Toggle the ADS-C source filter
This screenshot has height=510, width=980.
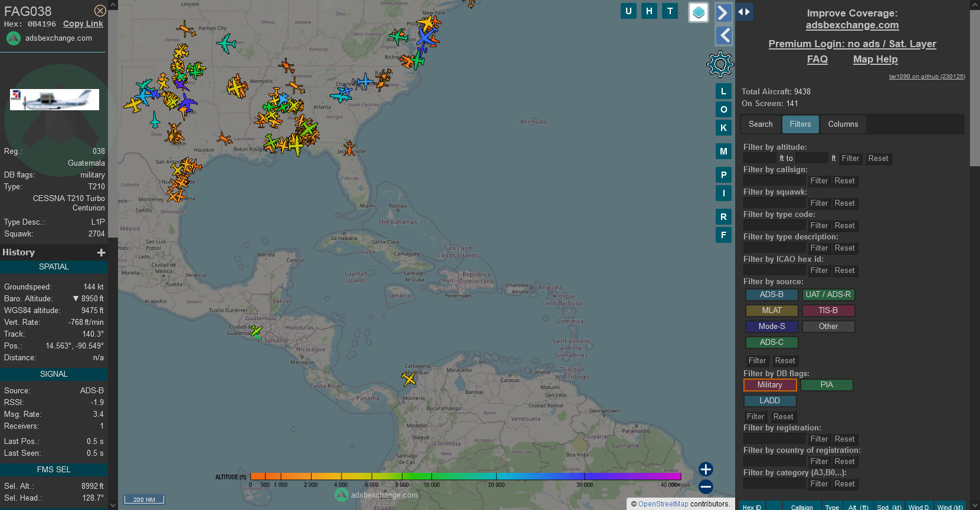[x=771, y=343]
